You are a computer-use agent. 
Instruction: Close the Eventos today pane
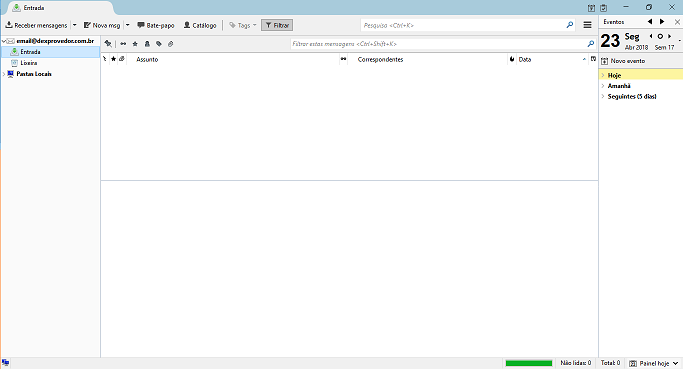point(677,21)
